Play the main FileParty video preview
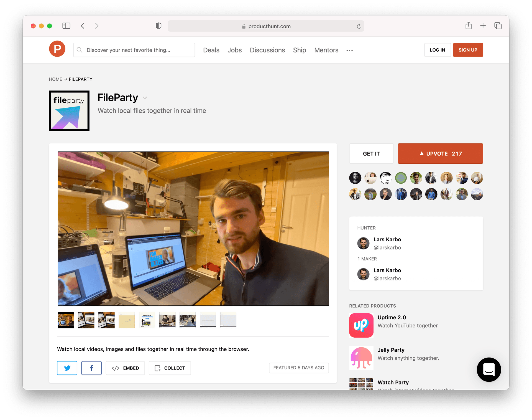This screenshot has height=420, width=532. 193,229
